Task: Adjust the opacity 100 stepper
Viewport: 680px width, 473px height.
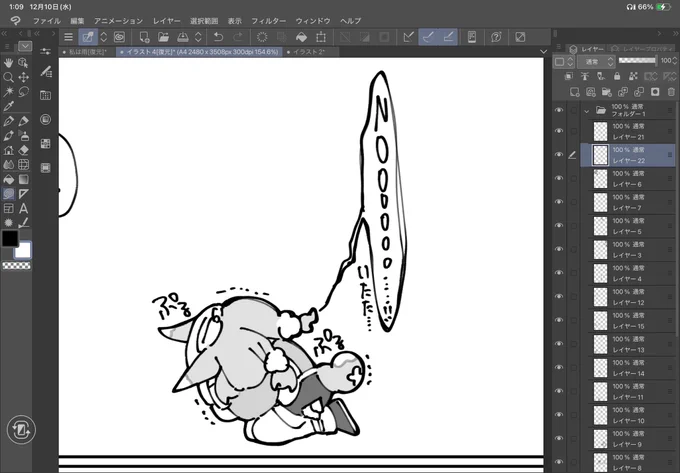Action: (675, 61)
